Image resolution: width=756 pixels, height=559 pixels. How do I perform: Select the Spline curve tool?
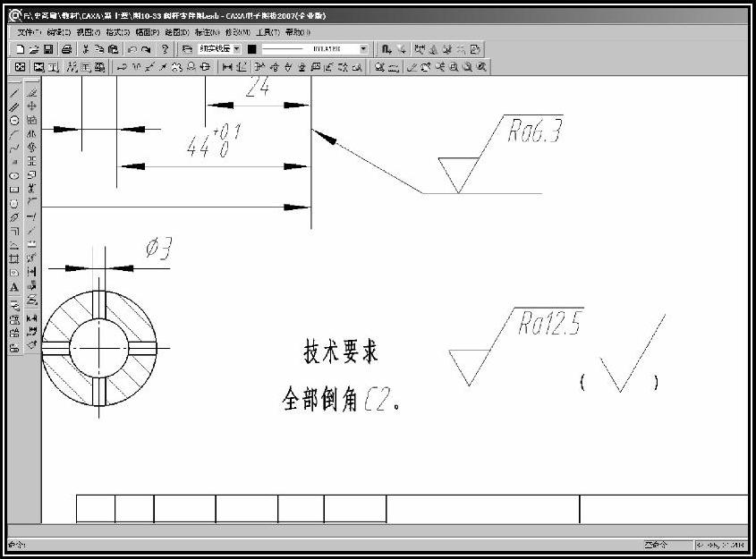14,148
